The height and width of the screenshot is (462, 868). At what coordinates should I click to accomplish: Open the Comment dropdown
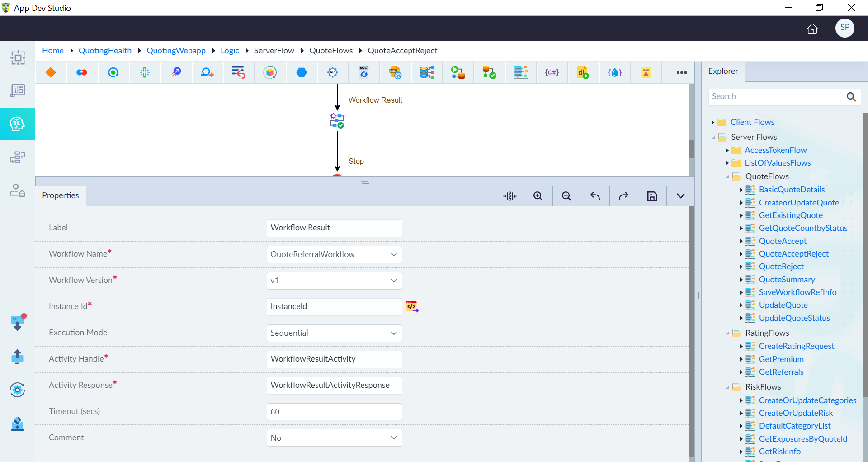(334, 438)
